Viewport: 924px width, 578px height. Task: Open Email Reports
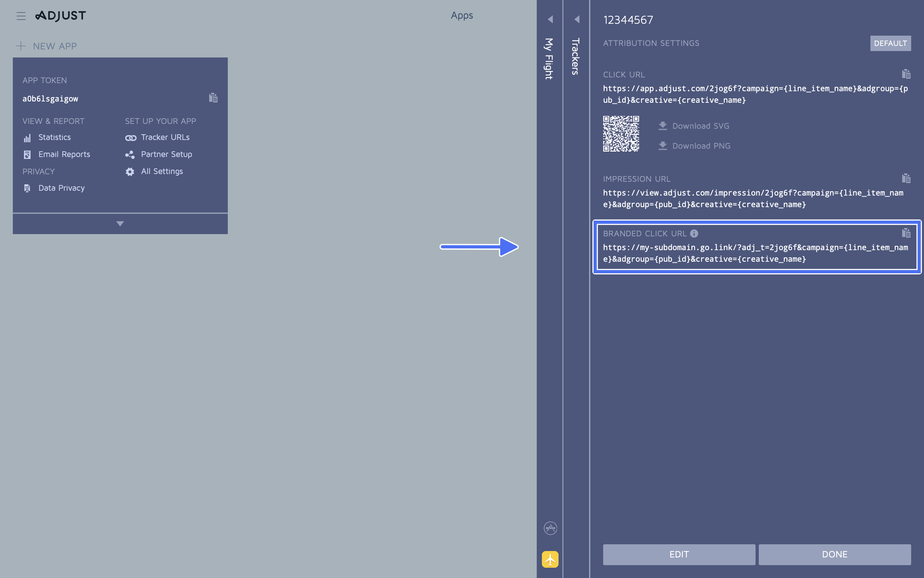pyautogui.click(x=64, y=154)
